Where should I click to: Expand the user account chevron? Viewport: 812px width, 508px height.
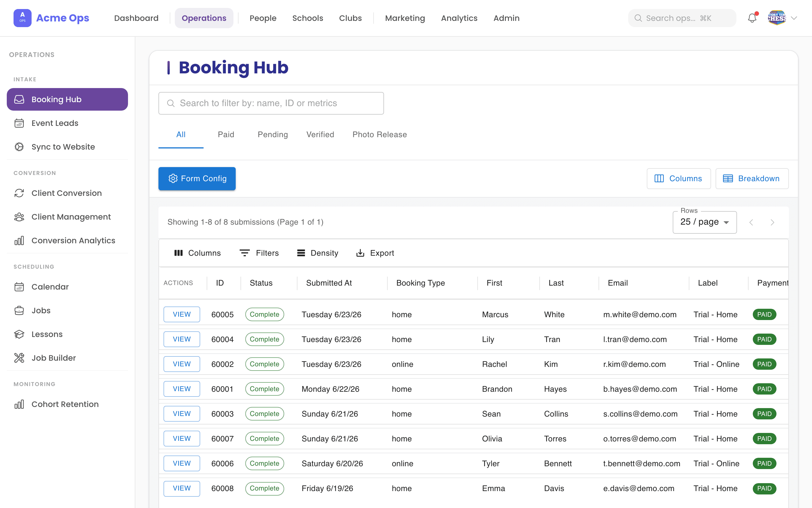pos(794,18)
